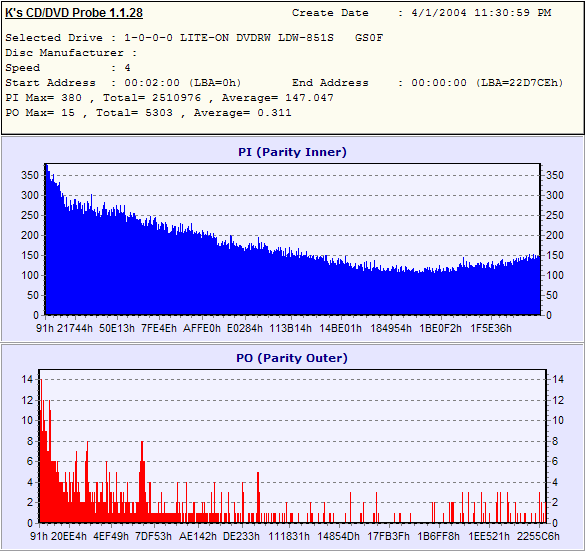Click the 14 label on PO left axis
Viewport: 585px width, 551px height.
pyautogui.click(x=27, y=379)
